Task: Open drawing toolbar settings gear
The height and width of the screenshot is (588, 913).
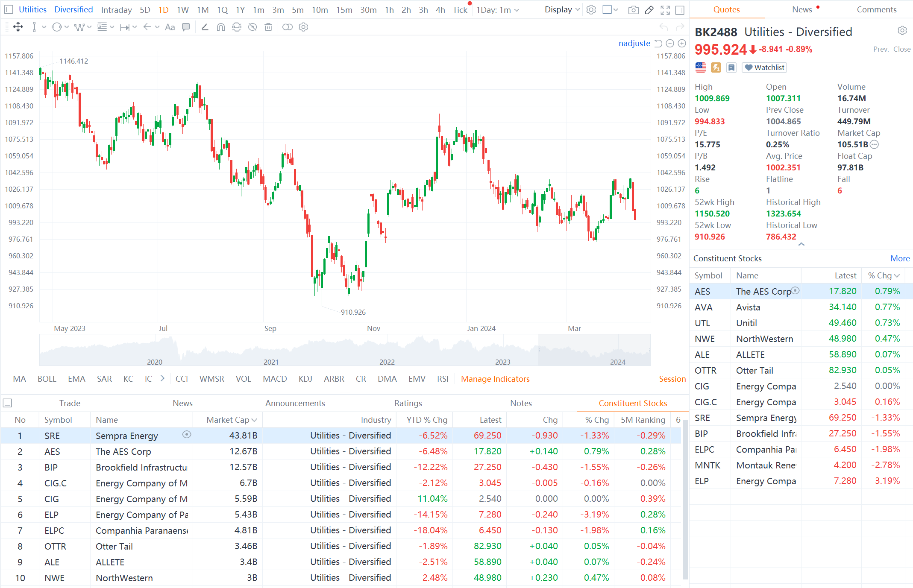Action: (303, 27)
